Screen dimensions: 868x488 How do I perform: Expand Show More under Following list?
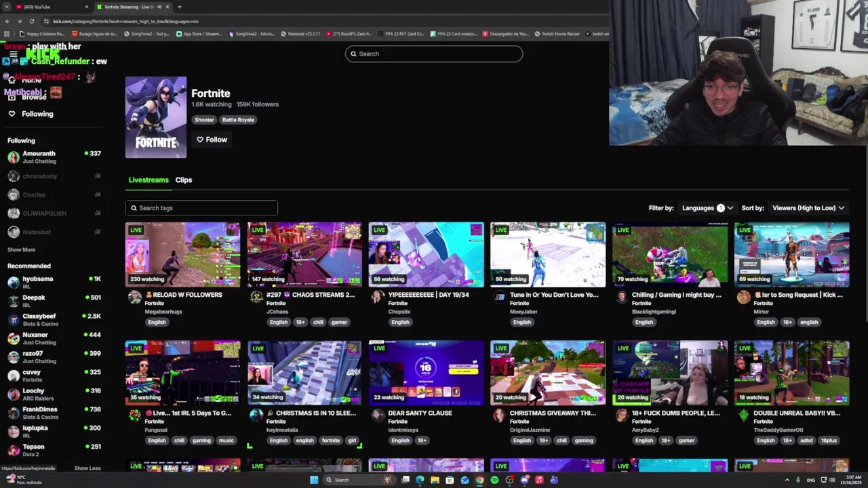coord(21,249)
